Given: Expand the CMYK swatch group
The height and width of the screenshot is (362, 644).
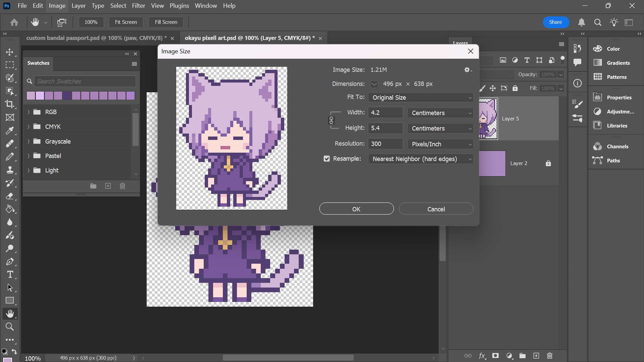Looking at the screenshot, I should (x=29, y=127).
